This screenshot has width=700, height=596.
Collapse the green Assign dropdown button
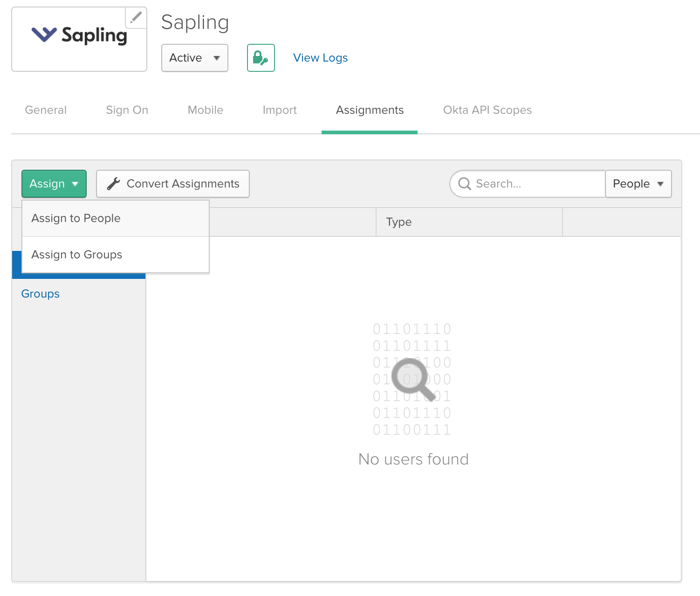(54, 184)
